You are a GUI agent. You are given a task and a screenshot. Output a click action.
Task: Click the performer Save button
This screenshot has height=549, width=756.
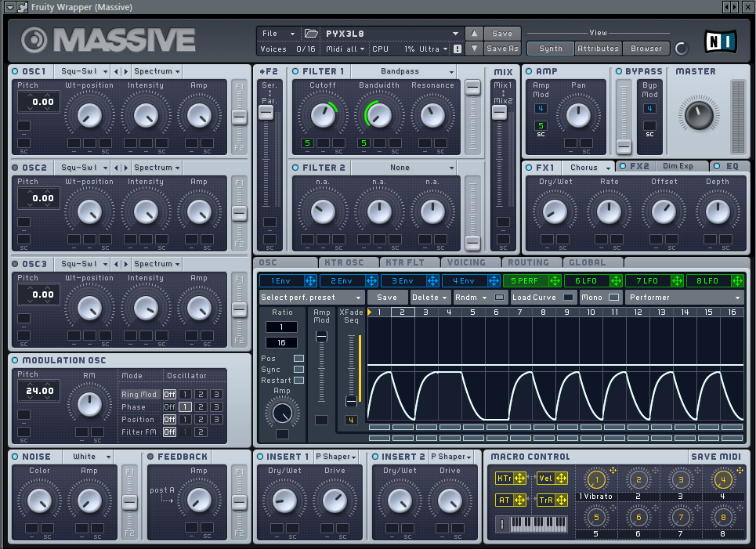(387, 298)
